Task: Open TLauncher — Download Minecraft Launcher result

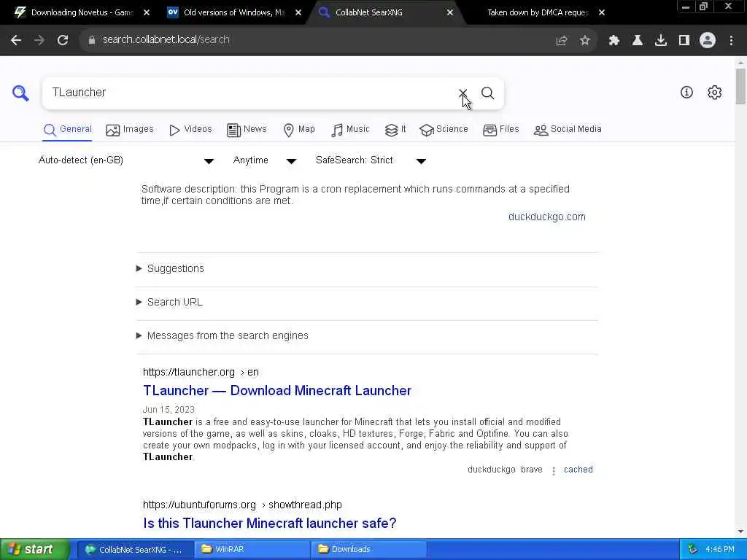Action: [276, 391]
